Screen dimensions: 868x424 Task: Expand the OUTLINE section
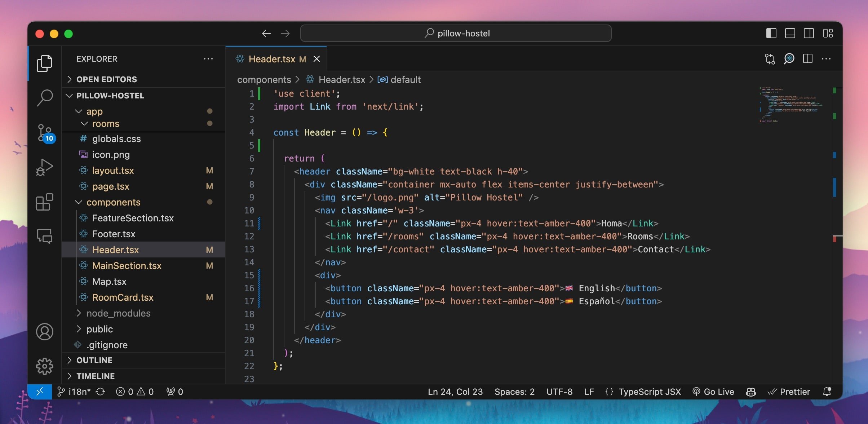click(x=143, y=360)
